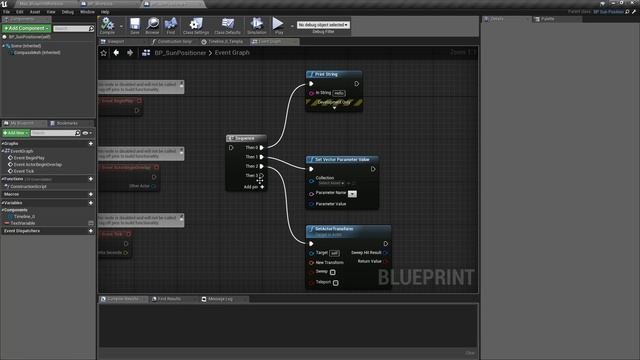This screenshot has height=360, width=640.
Task: Add a new variable with Variables plus icon
Action: click(x=91, y=203)
